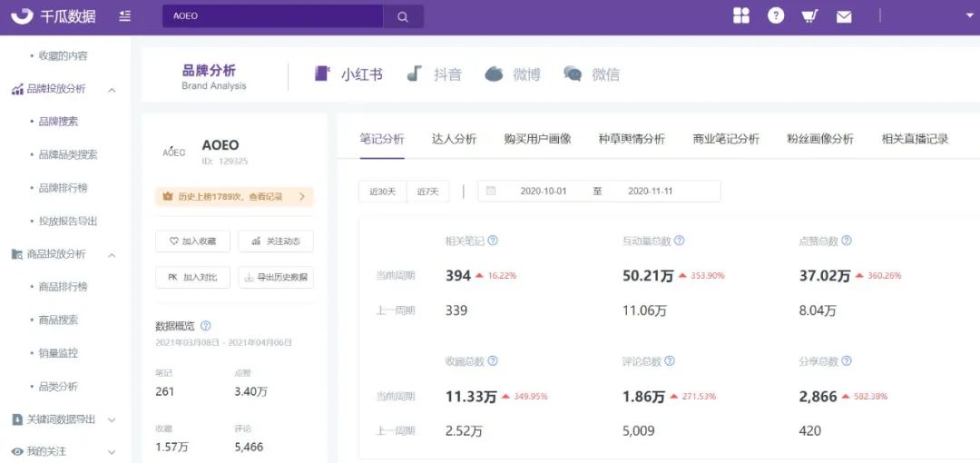Screen dimensions: 980x463
Task: Click the 37.02万 点赞 value
Action: 825,276
